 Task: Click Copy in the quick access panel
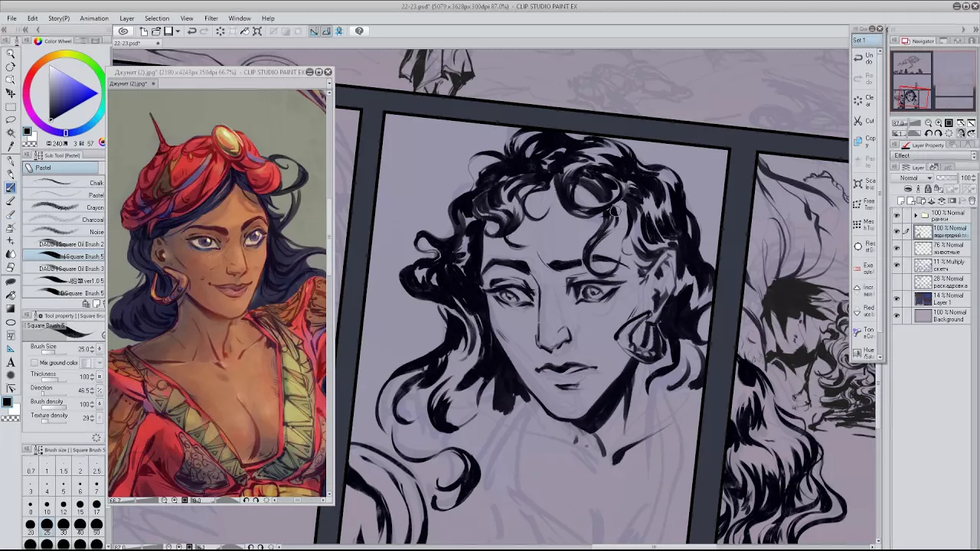[864, 142]
